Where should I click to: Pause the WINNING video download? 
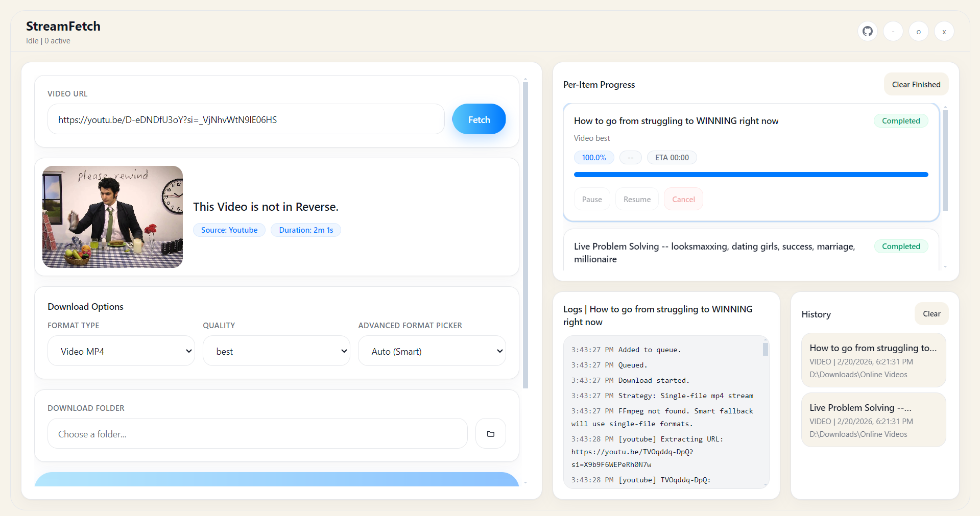click(x=591, y=199)
